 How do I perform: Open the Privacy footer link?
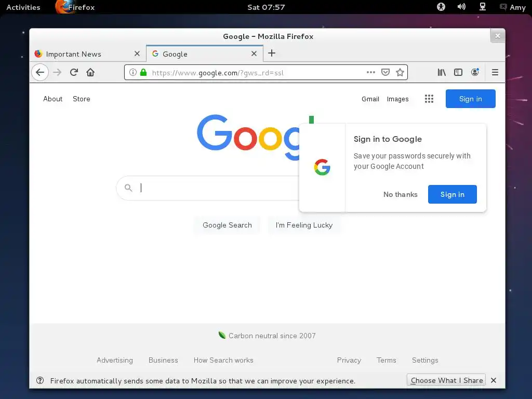pos(349,361)
